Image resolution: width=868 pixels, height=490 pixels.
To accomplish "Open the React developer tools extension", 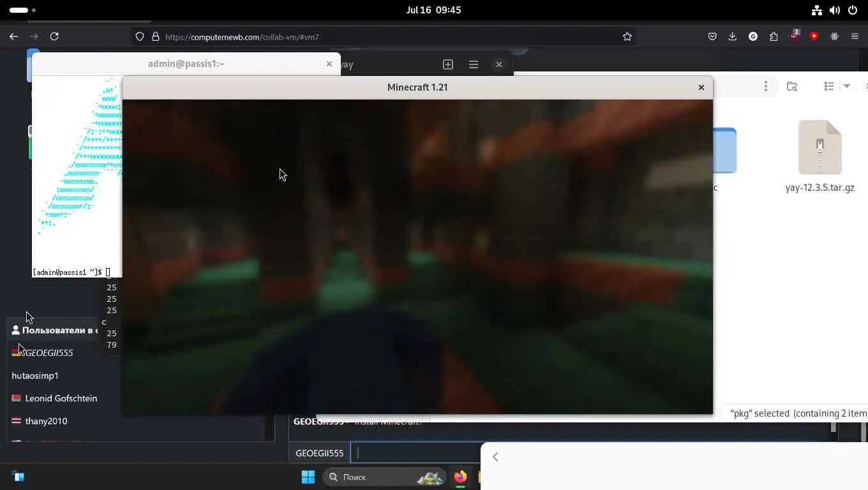I will [x=834, y=36].
